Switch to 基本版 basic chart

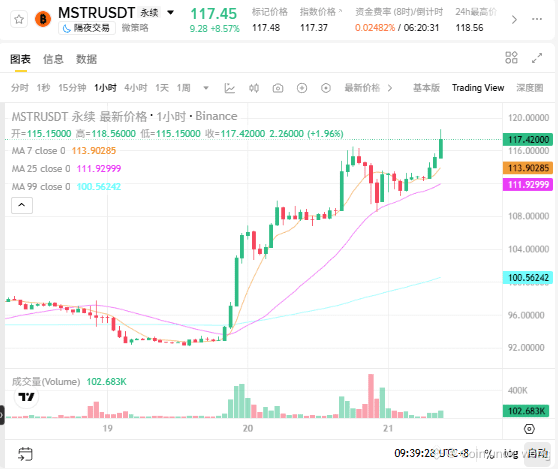[426, 88]
